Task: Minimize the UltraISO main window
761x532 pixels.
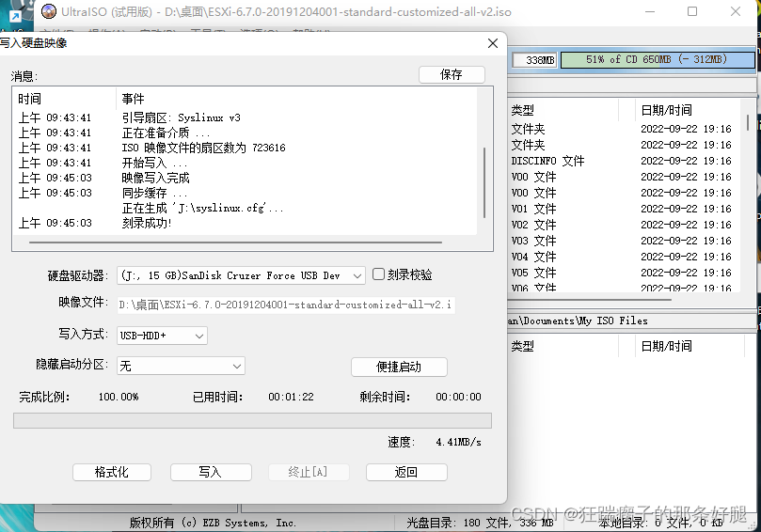Action: [x=650, y=11]
